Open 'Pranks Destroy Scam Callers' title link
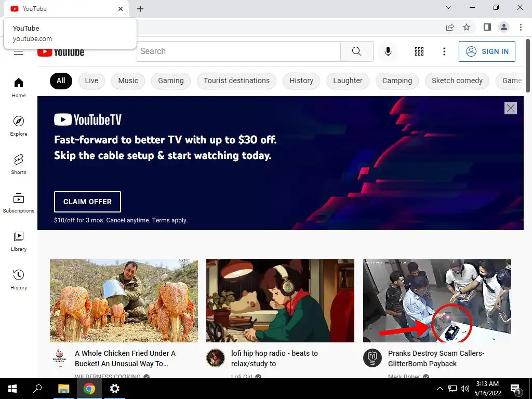Screen dimensions: 532x399 436,358
